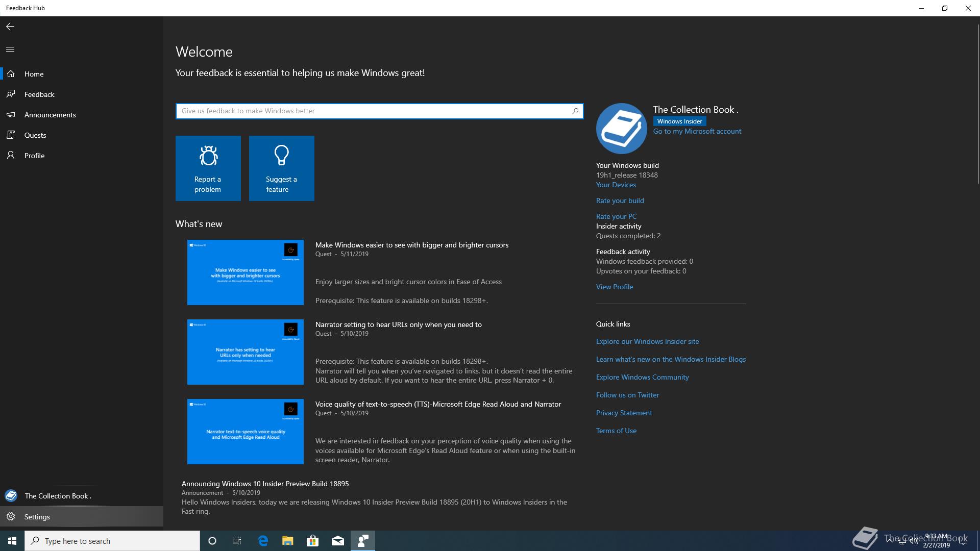The image size is (980, 551).
Task: Click Follow us on Twitter link
Action: (628, 395)
